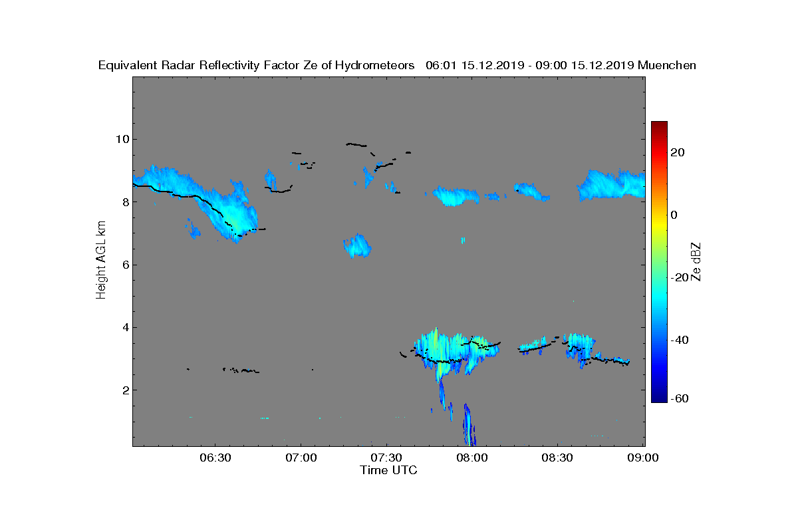Click the colorbar value -40
This screenshot has height=532, width=798.
(x=680, y=340)
